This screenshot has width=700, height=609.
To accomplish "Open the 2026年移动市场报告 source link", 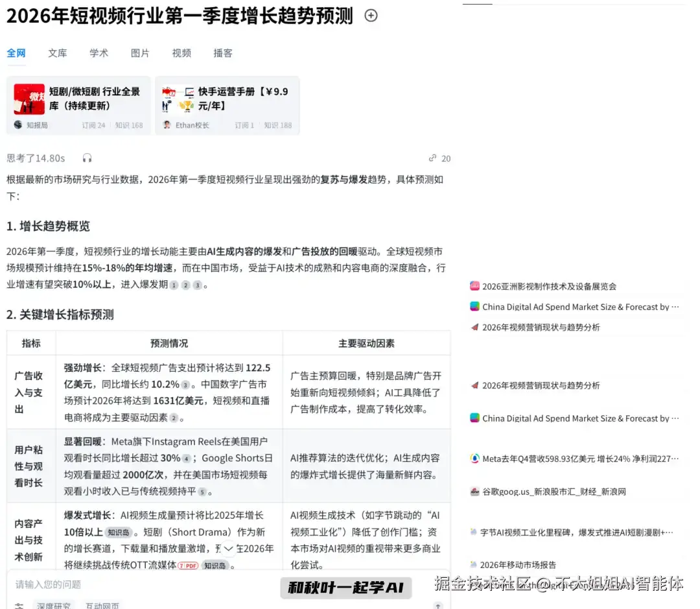I will pos(518,565).
